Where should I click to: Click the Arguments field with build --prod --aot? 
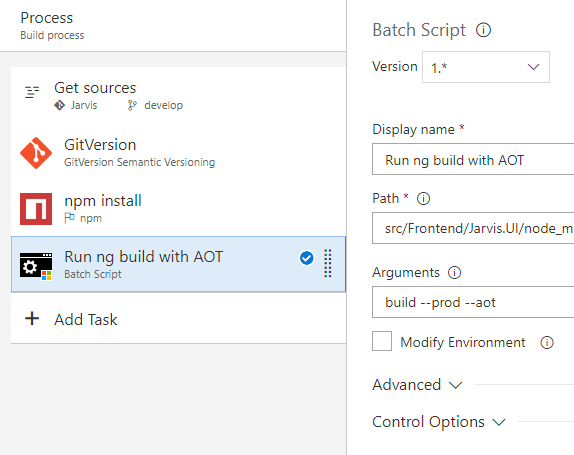473,302
